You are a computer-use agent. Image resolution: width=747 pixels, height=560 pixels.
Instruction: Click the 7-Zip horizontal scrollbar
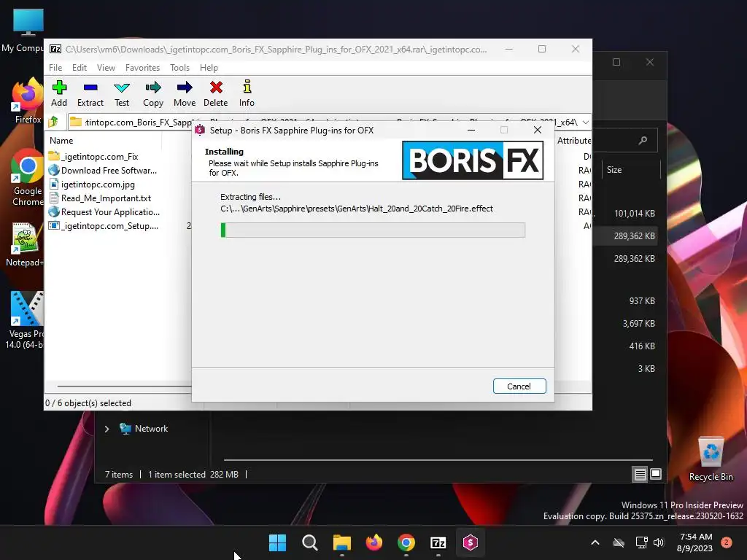124,386
